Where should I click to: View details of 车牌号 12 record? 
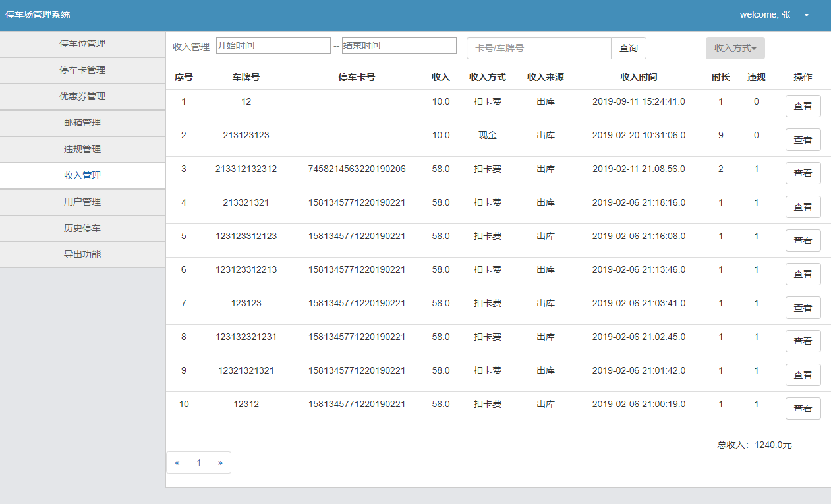tap(803, 105)
